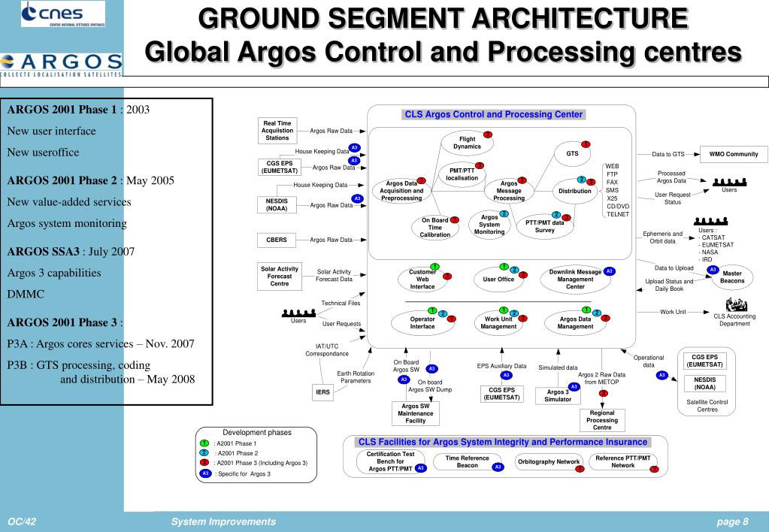Screen dimensions: 769x532
Task: Click red badge on On Board Time Calibration
Action: [x=455, y=219]
